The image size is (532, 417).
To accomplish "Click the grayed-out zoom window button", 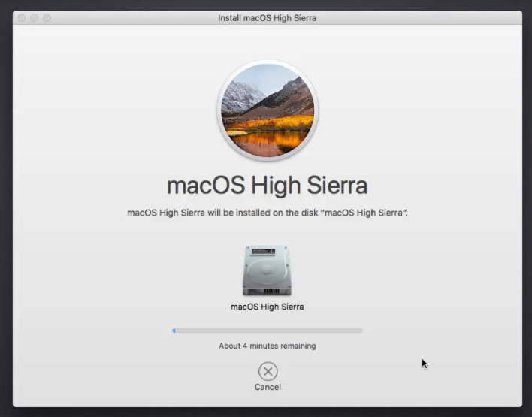I will click(47, 17).
